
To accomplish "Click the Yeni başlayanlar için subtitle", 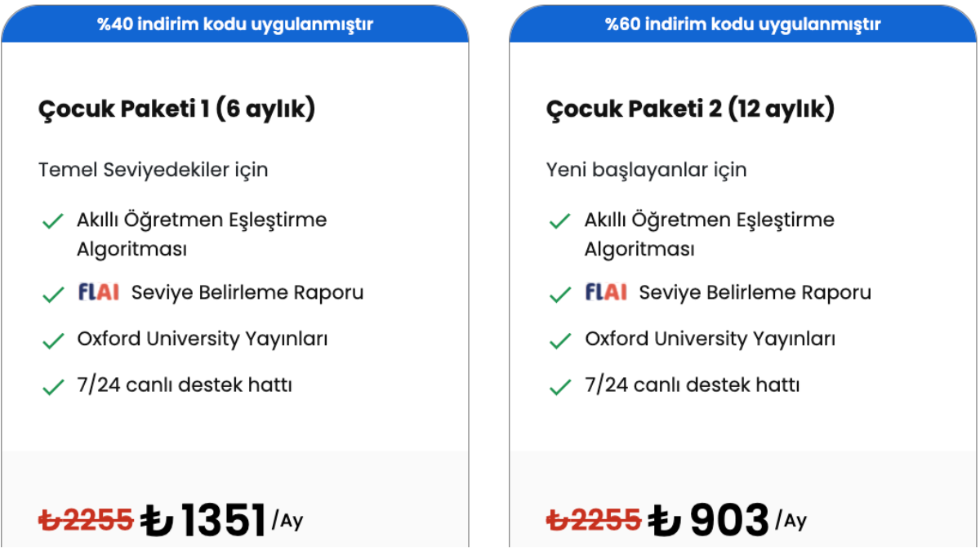I will 647,170.
